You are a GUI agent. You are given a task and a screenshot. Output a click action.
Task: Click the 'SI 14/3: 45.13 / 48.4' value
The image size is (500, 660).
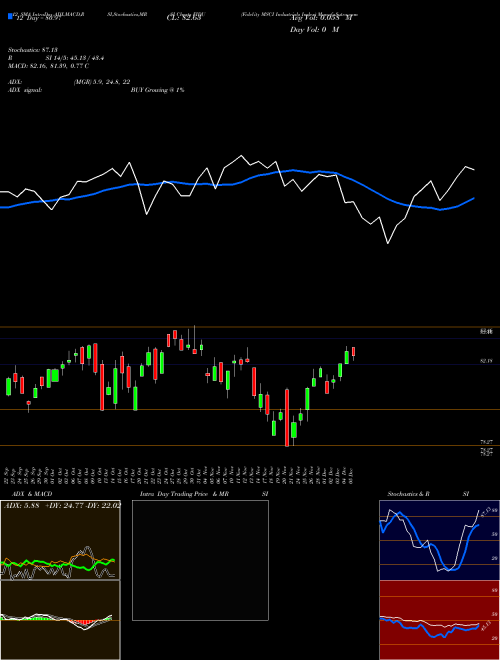coord(75,58)
